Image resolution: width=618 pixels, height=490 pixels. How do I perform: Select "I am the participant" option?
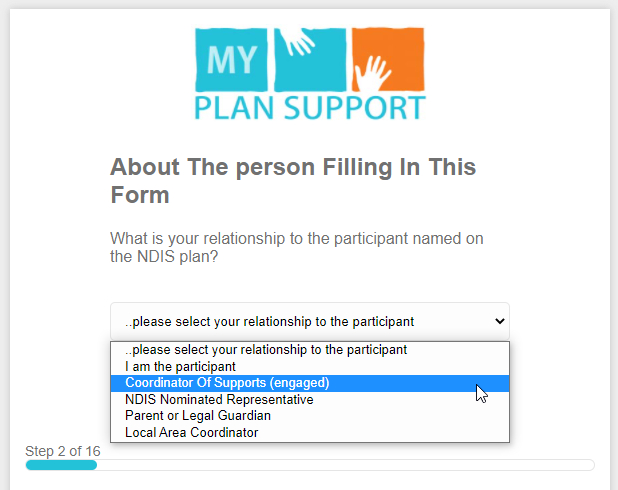click(x=180, y=367)
